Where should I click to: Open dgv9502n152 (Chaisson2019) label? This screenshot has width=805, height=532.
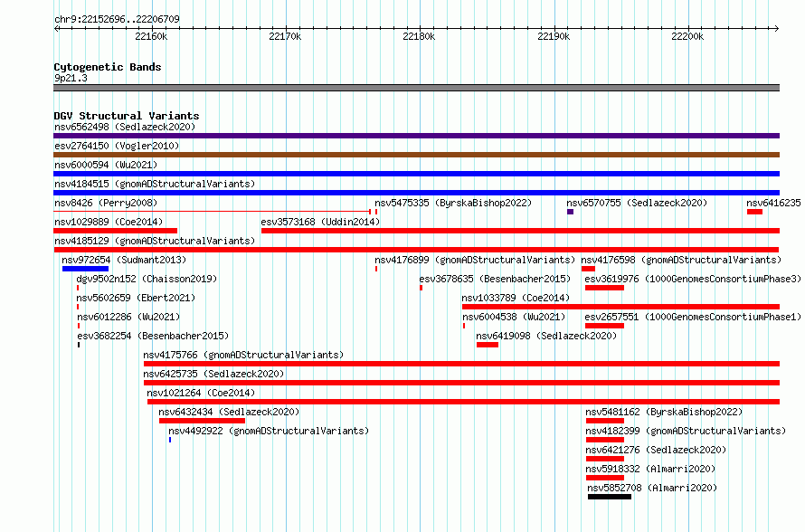coord(147,279)
